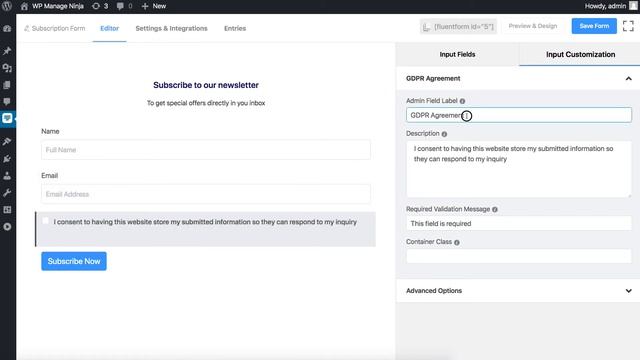
Task: Click the Subscribe Now button
Action: 74,261
